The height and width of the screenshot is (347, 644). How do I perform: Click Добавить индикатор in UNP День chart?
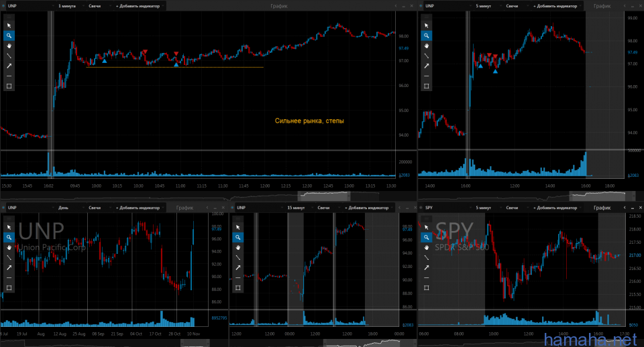[139, 208]
